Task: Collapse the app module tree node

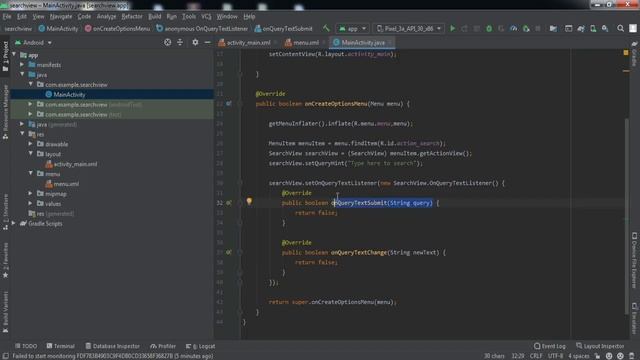Action: [x=14, y=55]
